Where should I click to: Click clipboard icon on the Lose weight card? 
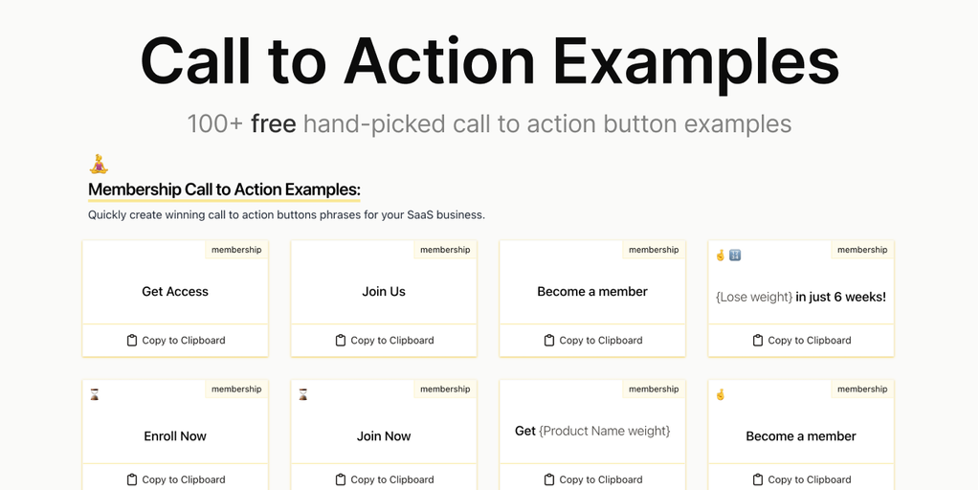(758, 341)
